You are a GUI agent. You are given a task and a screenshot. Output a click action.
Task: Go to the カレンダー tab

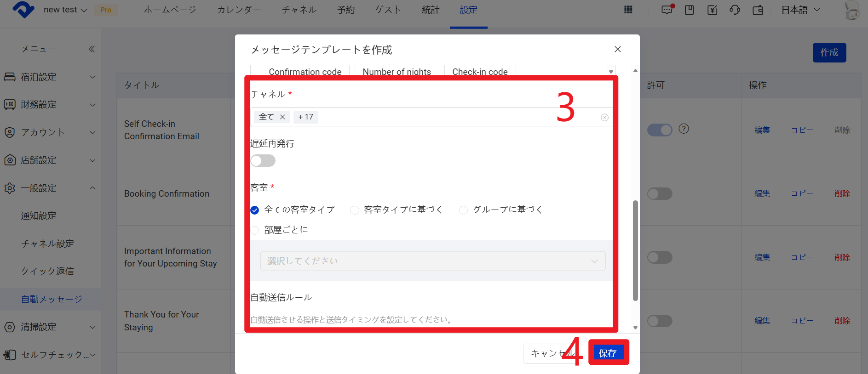click(239, 10)
